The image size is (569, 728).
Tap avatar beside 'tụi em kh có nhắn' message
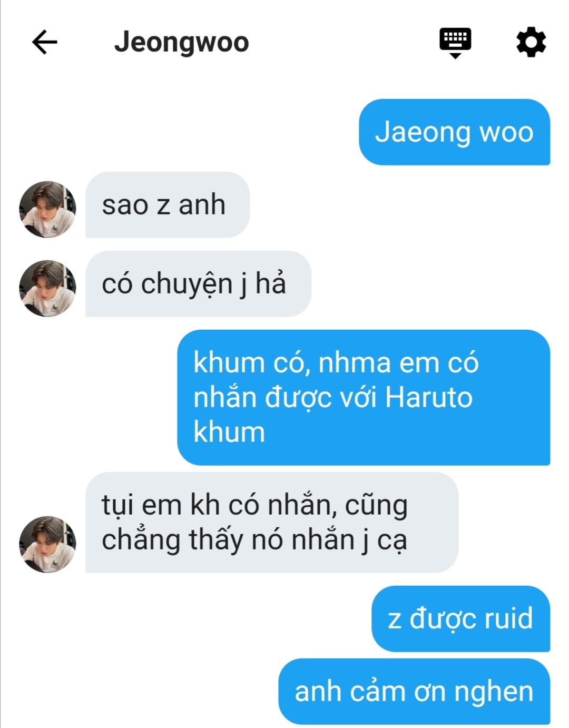(47, 544)
